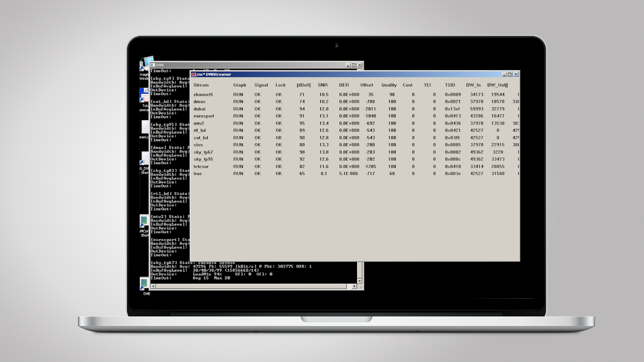Viewport: 644px width, 362px height.
Task: Open the Total Commander desktop shortcut
Action: click(144, 95)
